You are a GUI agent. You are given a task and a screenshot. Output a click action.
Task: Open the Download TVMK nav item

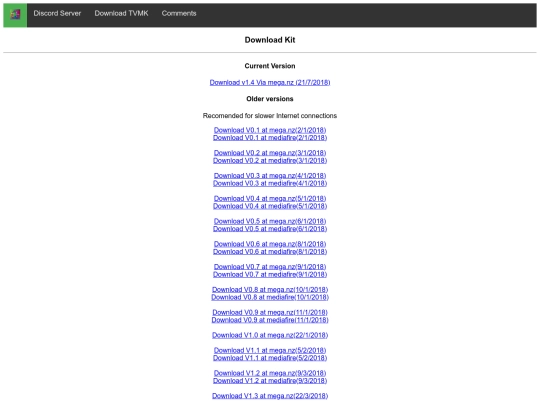(x=121, y=13)
